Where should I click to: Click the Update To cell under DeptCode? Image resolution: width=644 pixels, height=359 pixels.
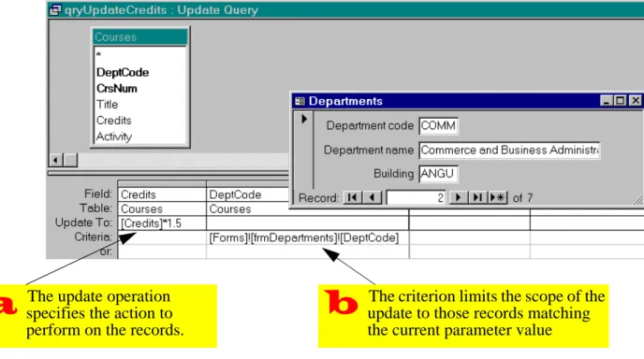(308, 223)
